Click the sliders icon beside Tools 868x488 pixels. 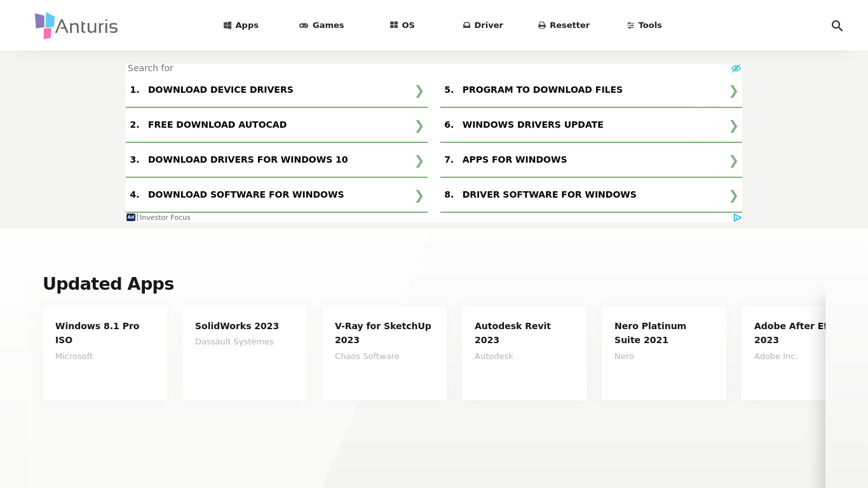631,25
